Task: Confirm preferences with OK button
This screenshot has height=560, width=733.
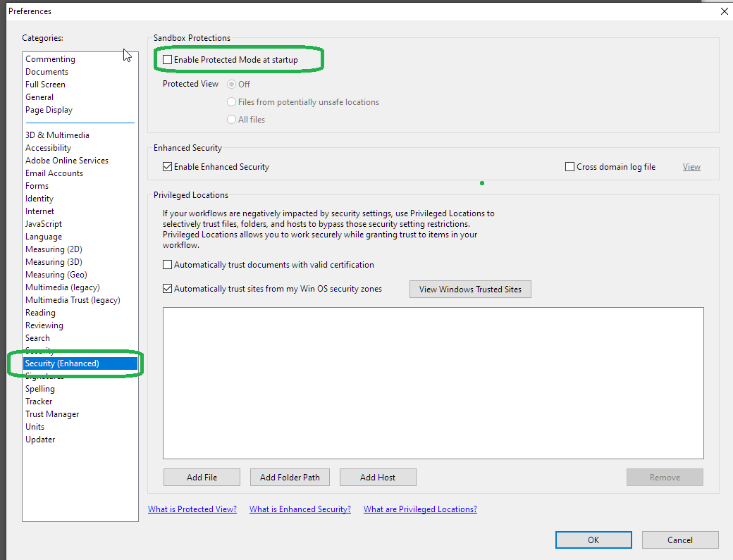Action: coord(593,540)
